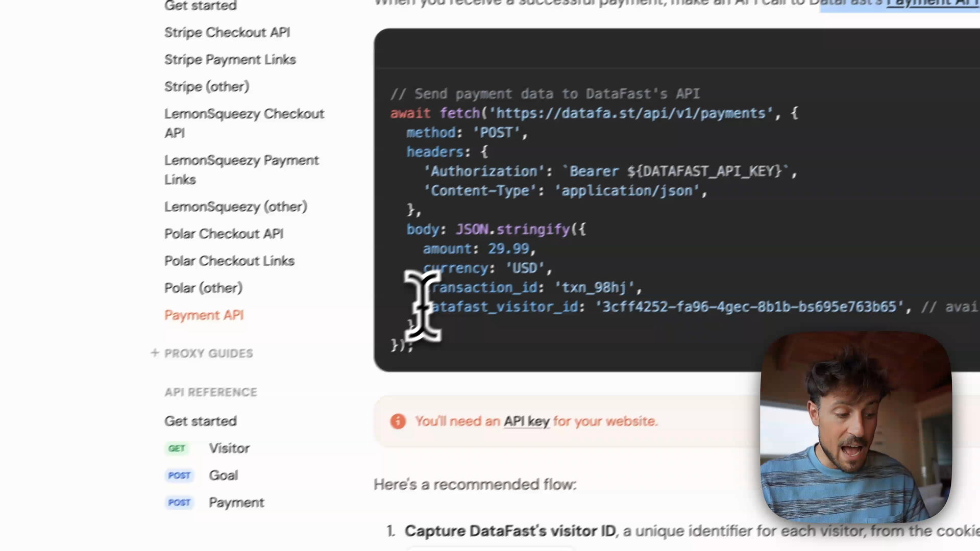Navigate to Polar Checkout Links

tap(229, 261)
